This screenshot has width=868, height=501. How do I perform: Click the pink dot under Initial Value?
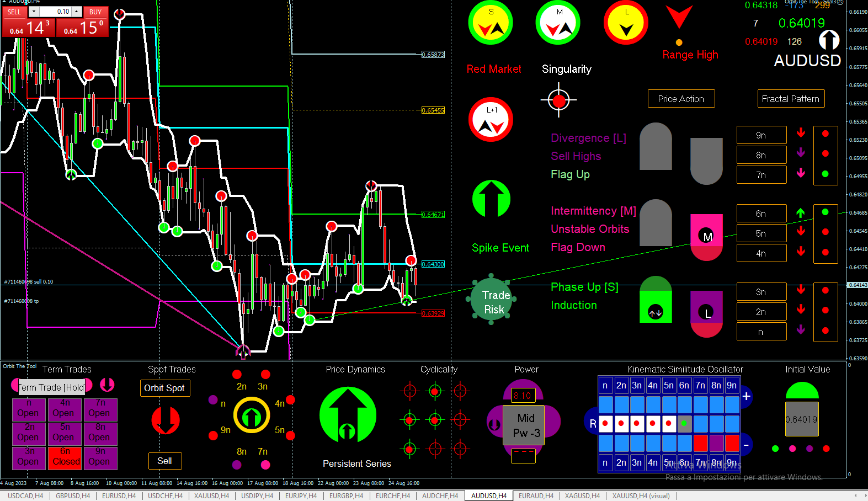tap(792, 449)
